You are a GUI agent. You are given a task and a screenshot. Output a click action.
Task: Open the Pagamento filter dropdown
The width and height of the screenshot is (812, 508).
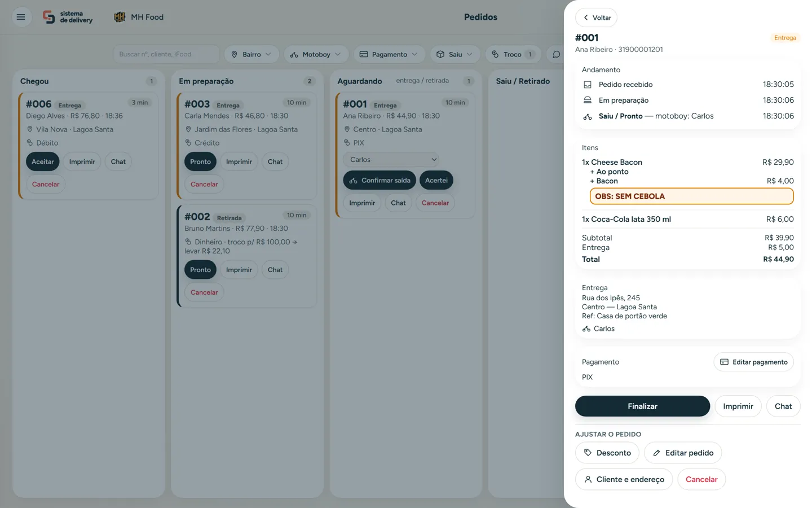point(389,54)
